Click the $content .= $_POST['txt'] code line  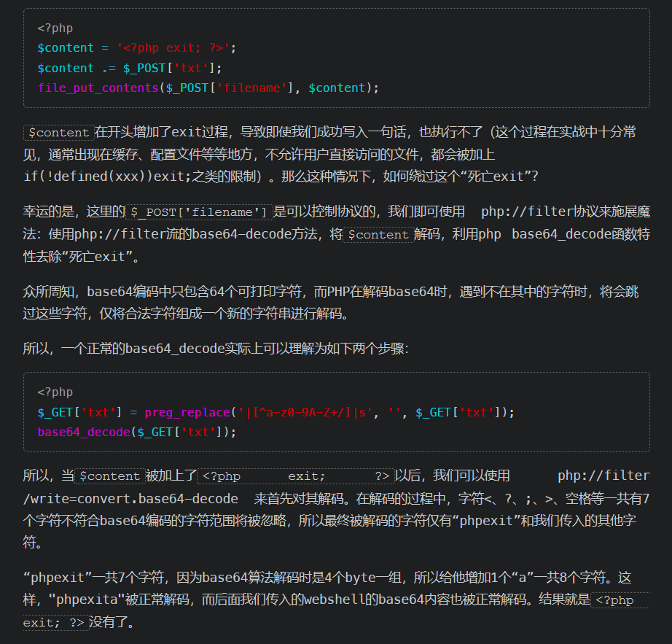pos(130,68)
